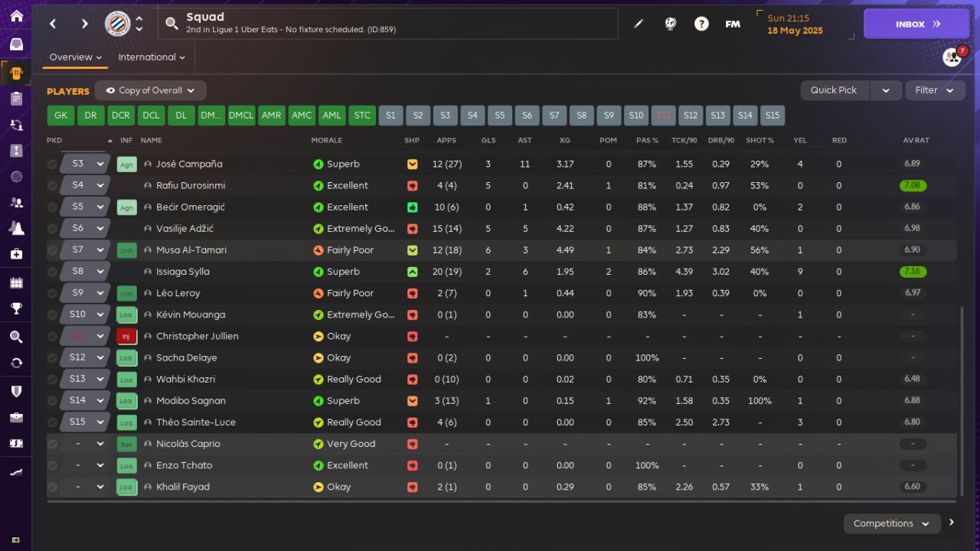Toggle the select circle for Léo Leroy
Image resolution: width=980 pixels, height=551 pixels.
pos(52,293)
